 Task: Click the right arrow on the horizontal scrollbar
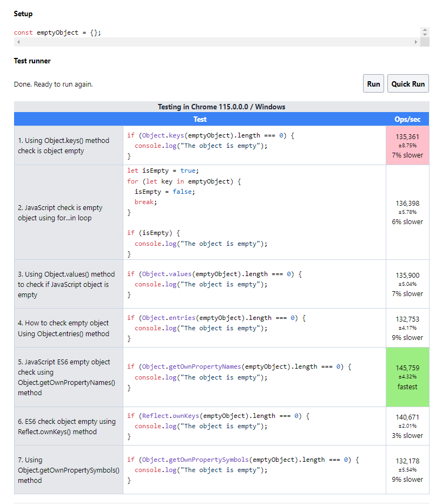click(x=416, y=42)
